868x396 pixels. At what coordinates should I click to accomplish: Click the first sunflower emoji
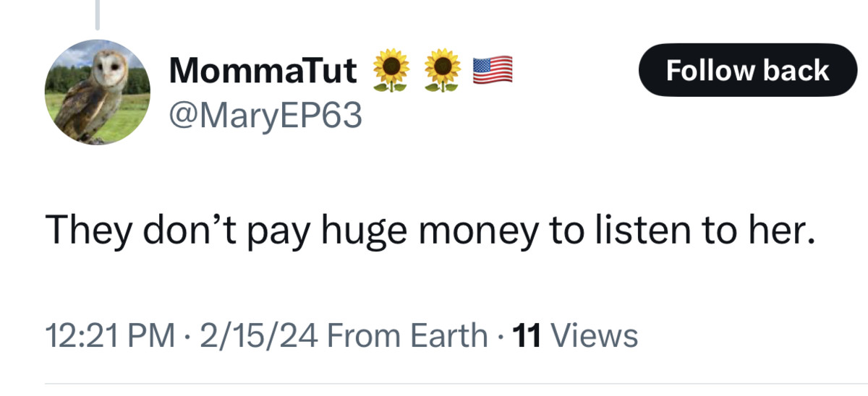(x=391, y=71)
